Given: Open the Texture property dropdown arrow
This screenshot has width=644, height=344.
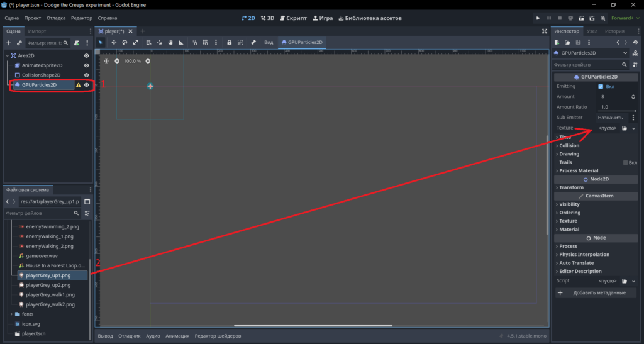Looking at the screenshot, I should pos(633,128).
